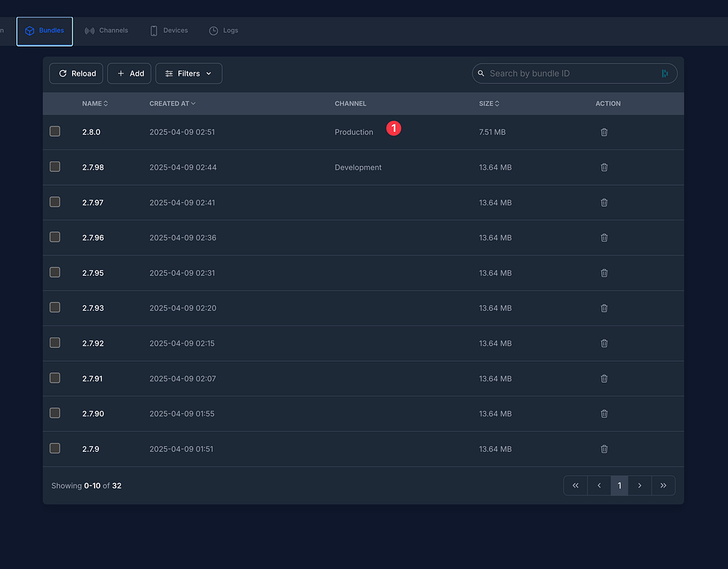This screenshot has height=569, width=728.
Task: Click trash icon for bundle 2.7.98
Action: [604, 167]
